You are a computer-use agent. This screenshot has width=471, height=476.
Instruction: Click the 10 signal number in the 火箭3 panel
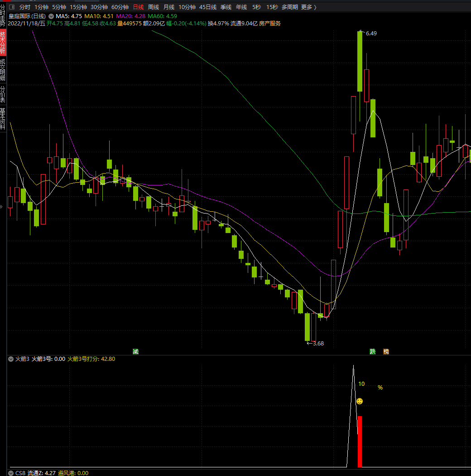(361, 384)
